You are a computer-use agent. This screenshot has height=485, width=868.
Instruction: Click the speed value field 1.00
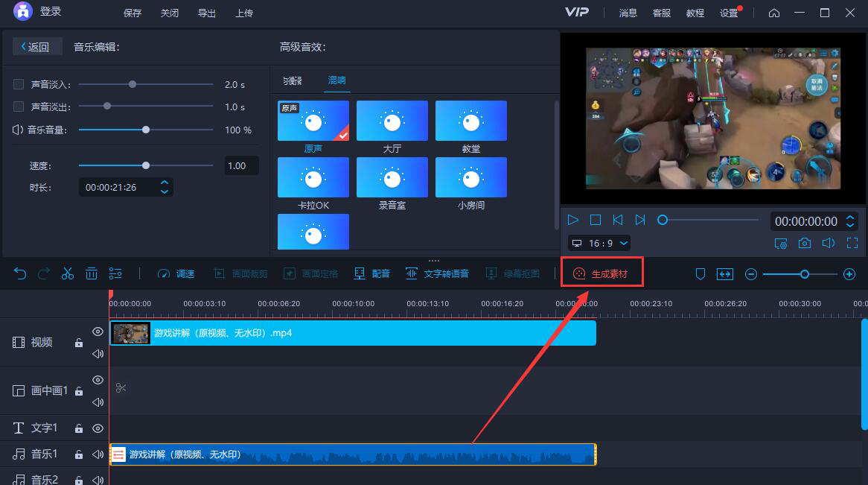pyautogui.click(x=241, y=165)
